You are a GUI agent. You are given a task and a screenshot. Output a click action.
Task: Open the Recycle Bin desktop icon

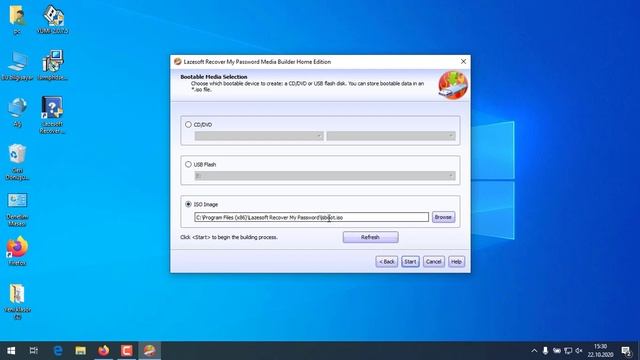[x=17, y=162]
